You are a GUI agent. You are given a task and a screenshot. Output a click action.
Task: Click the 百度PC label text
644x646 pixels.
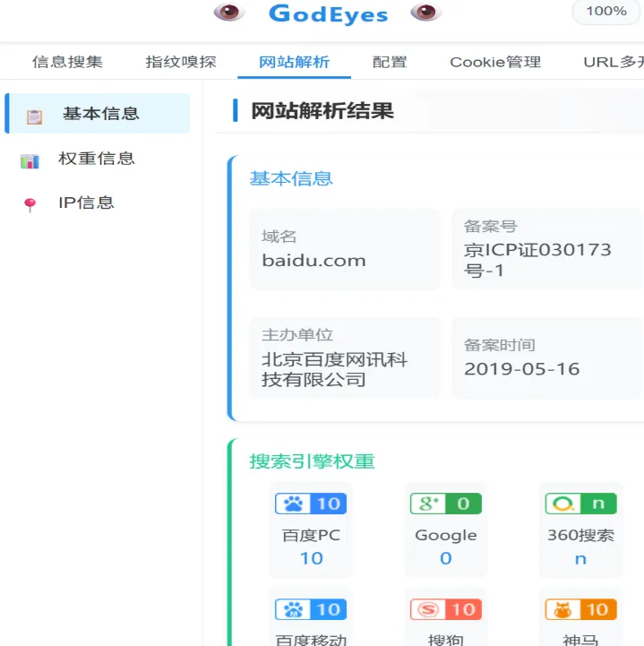pyautogui.click(x=311, y=535)
